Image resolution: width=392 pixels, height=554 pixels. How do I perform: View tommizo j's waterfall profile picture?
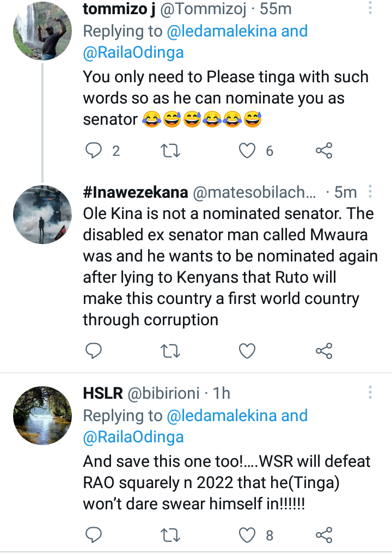coord(42,31)
